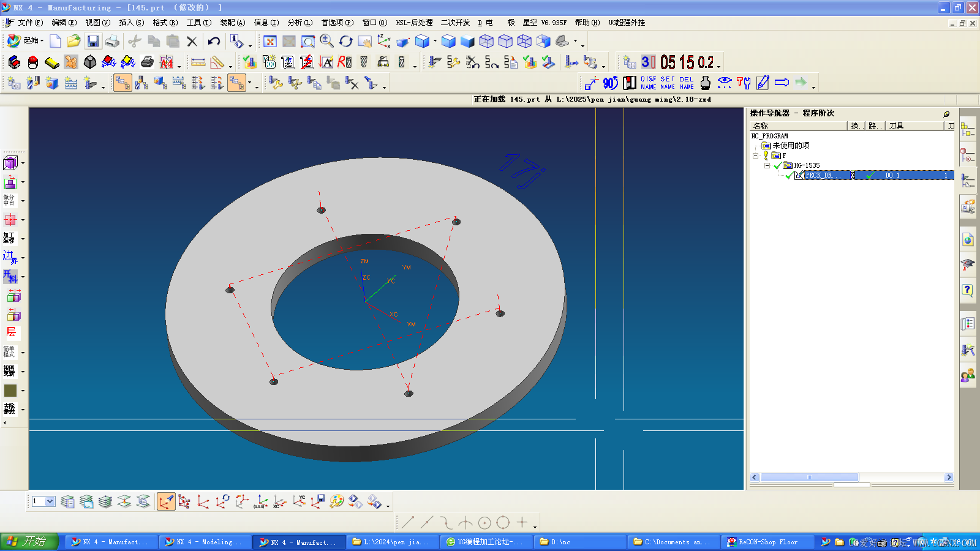Open the 编辑 (Edit) menu
This screenshot has width=980, height=551.
[64, 23]
